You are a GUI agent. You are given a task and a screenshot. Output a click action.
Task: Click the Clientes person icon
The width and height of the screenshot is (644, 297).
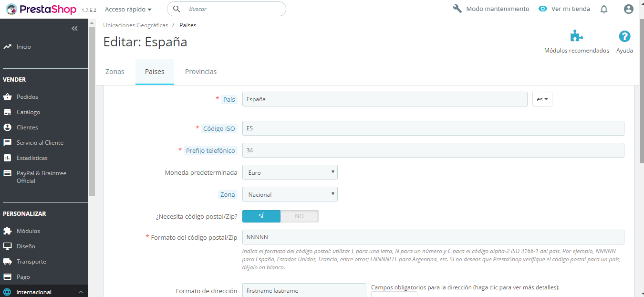pyautogui.click(x=7, y=127)
